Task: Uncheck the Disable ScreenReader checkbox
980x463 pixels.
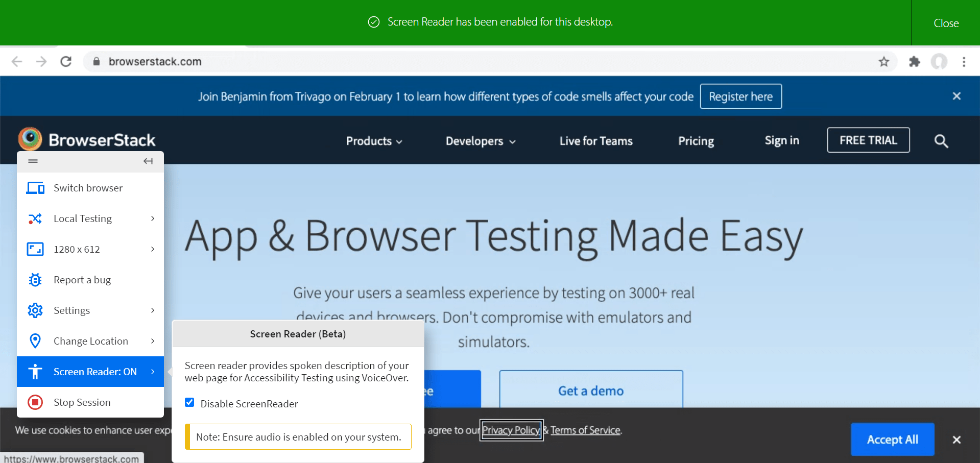Action: point(189,402)
